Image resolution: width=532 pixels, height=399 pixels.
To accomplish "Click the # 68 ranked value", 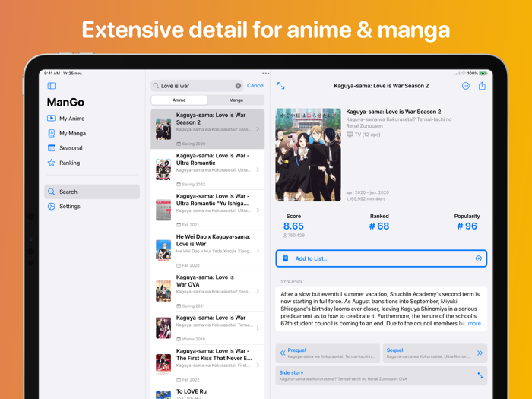I will [x=379, y=226].
